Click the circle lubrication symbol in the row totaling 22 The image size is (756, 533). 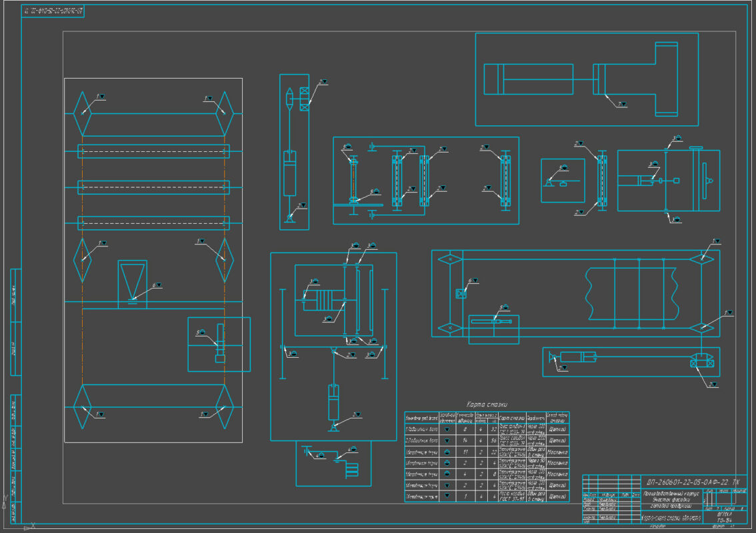click(x=447, y=452)
